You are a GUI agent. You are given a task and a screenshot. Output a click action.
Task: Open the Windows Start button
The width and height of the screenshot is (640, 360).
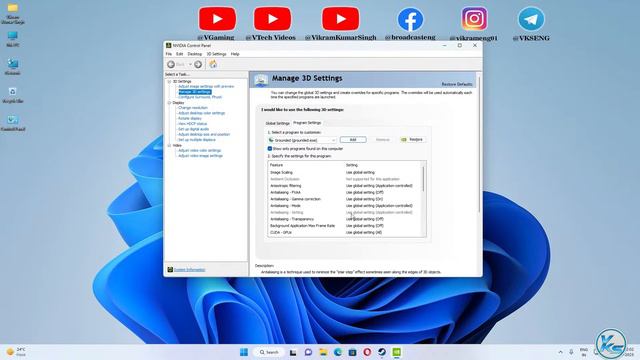tap(244, 352)
